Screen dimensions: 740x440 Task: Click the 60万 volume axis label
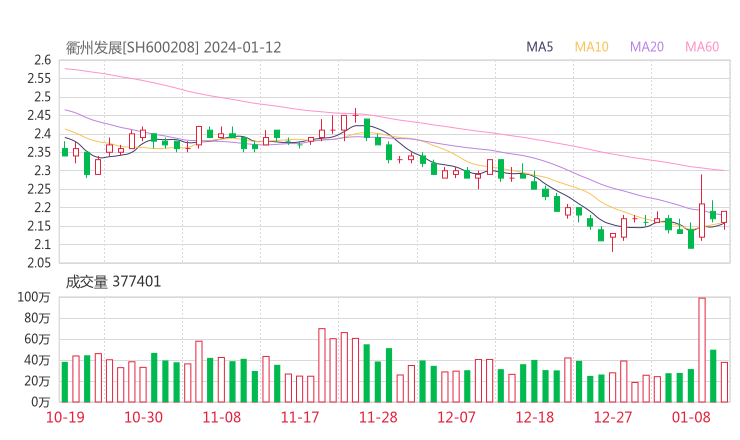[x=37, y=339]
